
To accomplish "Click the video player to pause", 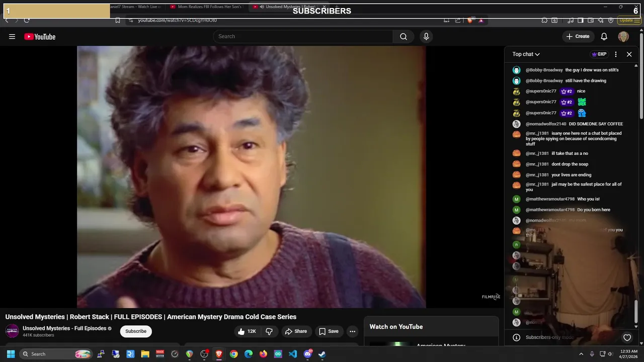I will (x=252, y=176).
